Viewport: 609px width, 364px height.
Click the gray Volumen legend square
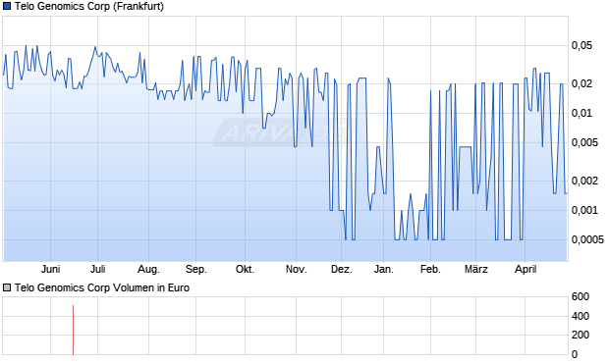pyautogui.click(x=7, y=287)
